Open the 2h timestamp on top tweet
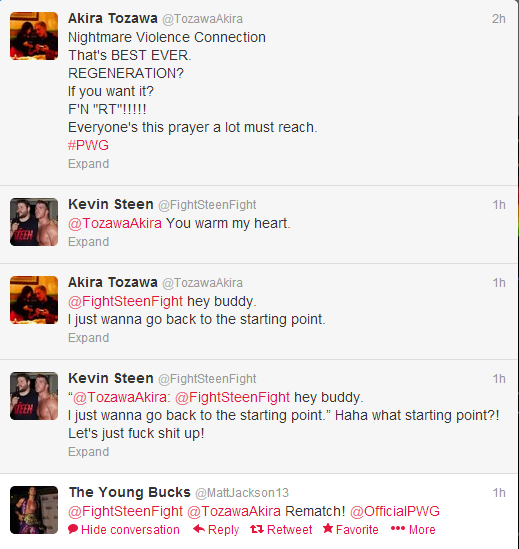The image size is (519, 549). 499,19
